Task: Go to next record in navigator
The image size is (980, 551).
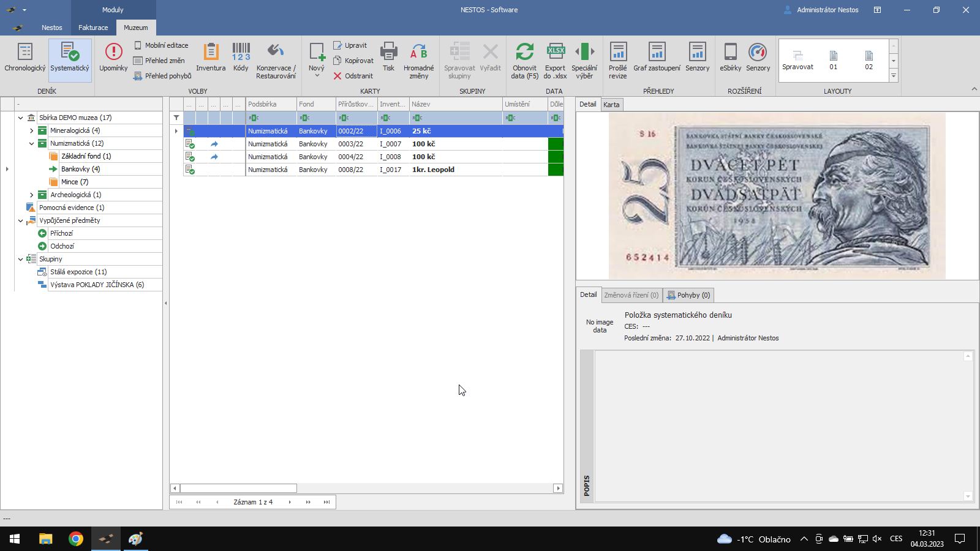Action: click(290, 502)
